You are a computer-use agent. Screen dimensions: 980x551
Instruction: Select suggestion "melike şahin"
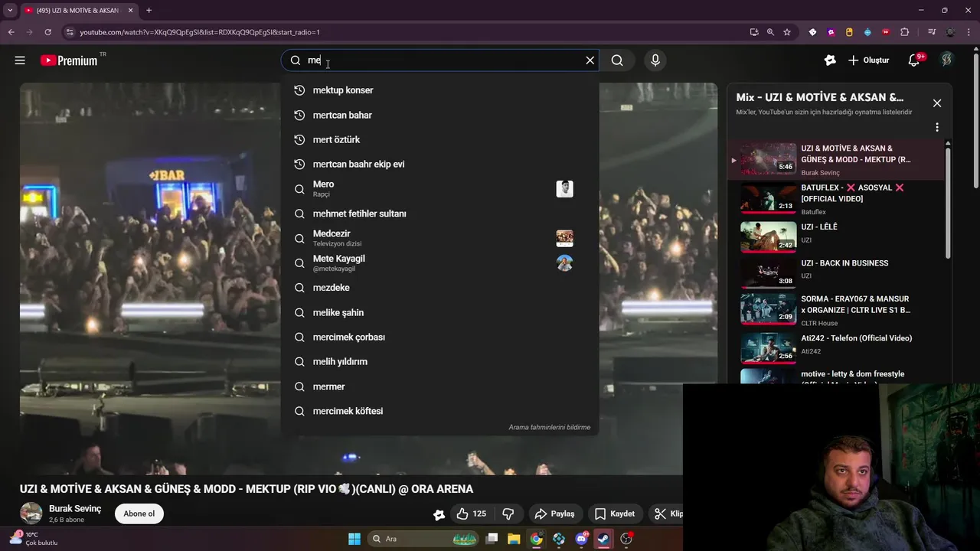coord(439,312)
